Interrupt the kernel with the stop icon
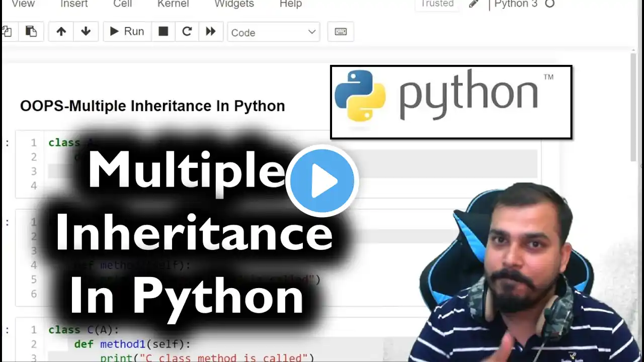This screenshot has height=362, width=644. (x=163, y=32)
